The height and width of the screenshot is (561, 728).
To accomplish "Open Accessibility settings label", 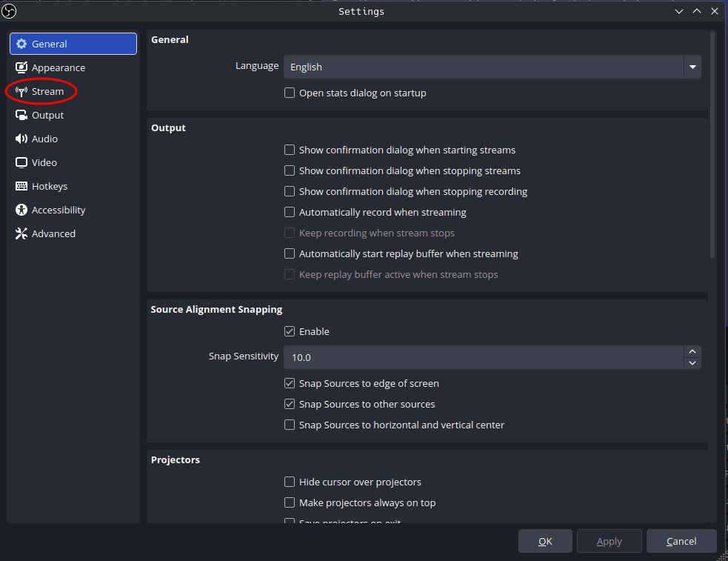I will [x=59, y=210].
